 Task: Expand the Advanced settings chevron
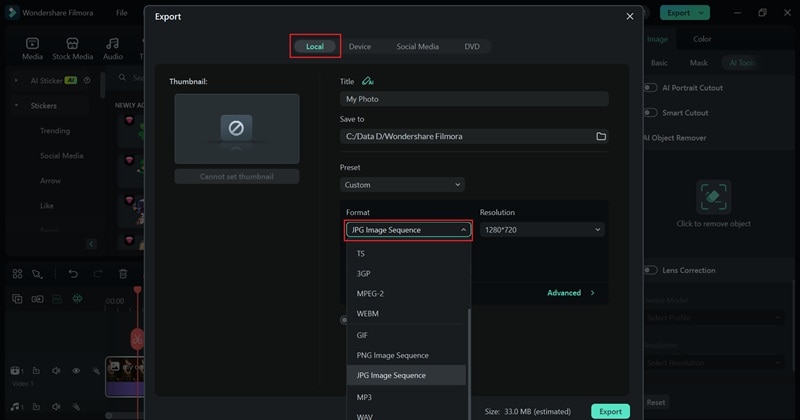(x=592, y=293)
